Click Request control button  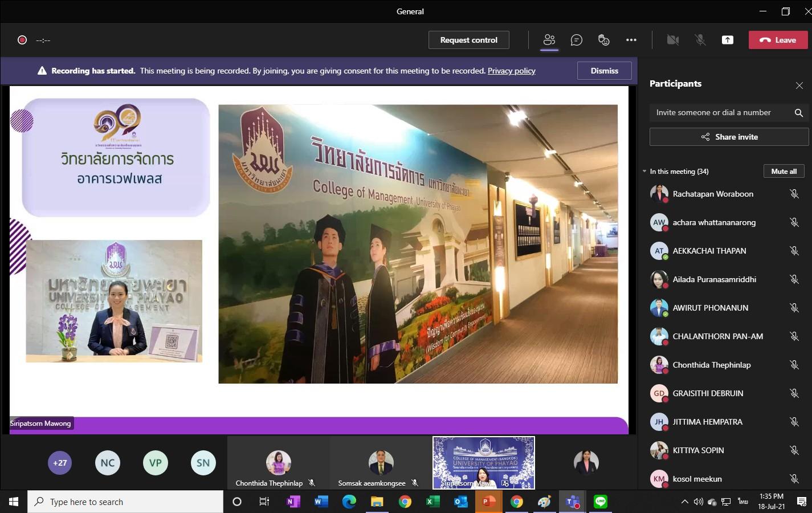(x=469, y=40)
